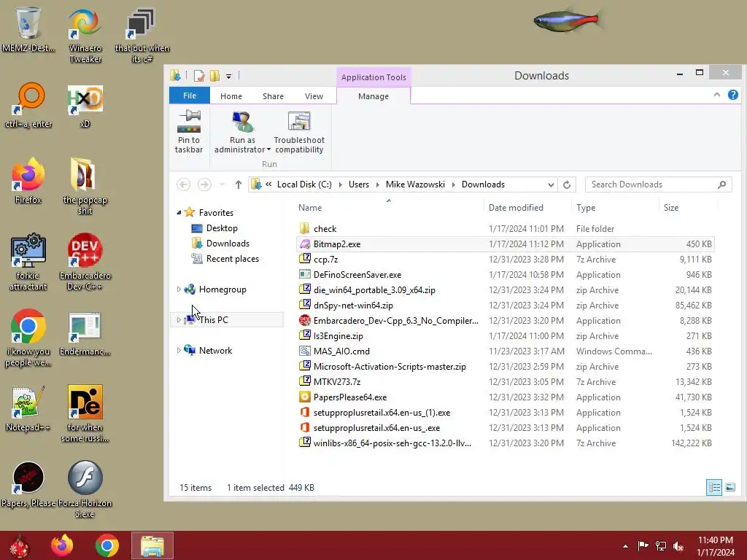This screenshot has width=747, height=560.
Task: Open Customize Quick Access Toolbar dropdown
Action: pos(228,76)
